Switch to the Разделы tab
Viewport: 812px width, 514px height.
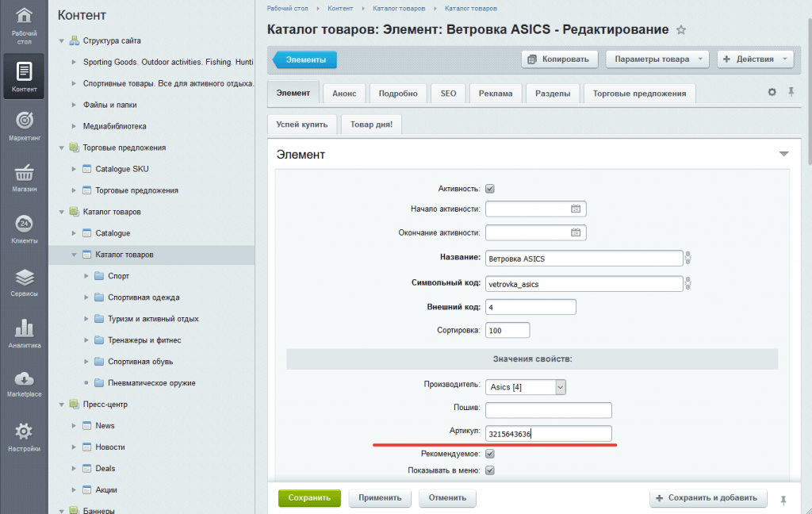tap(553, 94)
